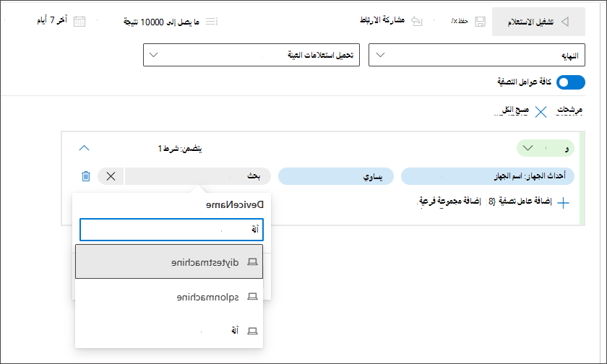Click the calendar icon for last 7 days
The image size is (607, 364).
click(79, 21)
